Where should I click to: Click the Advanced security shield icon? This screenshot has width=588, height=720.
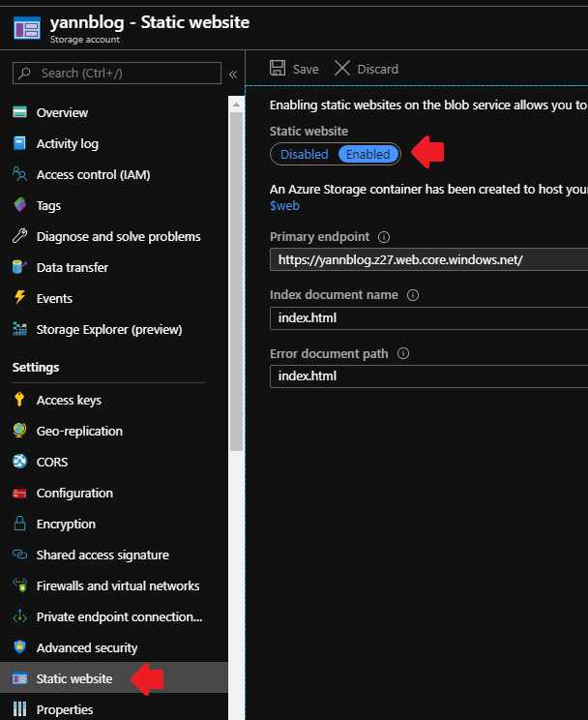[19, 647]
